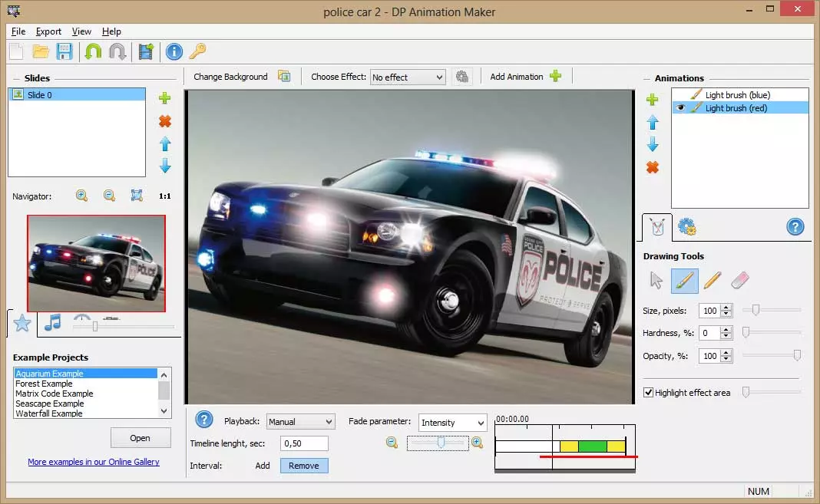Screen dimensions: 820x504
Task: Move selected animation down
Action: (652, 144)
